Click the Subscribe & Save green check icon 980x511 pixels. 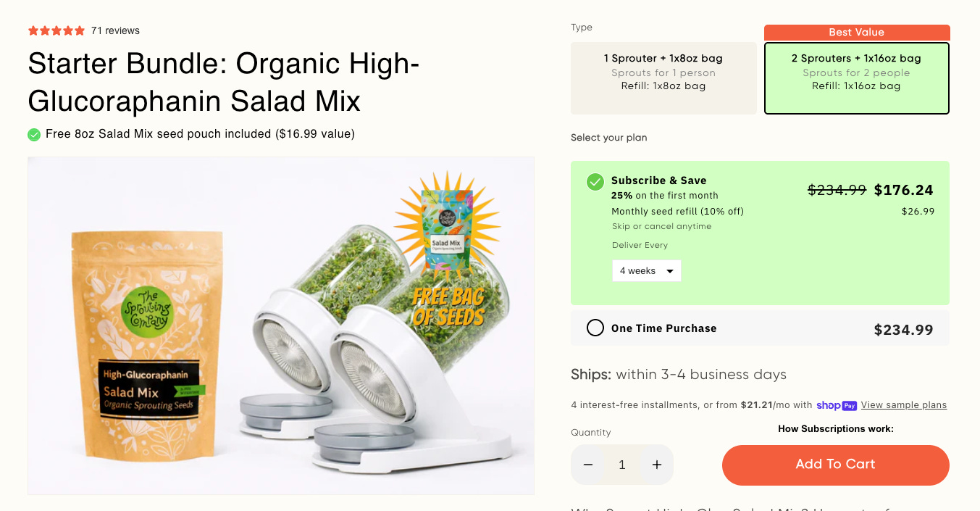click(x=595, y=181)
